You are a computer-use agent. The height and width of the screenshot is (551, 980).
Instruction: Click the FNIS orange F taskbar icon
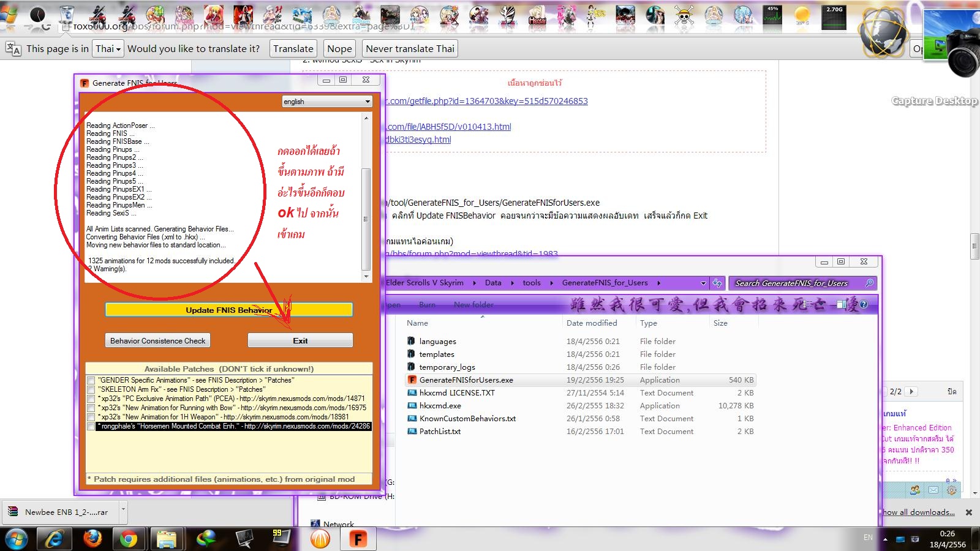pos(358,539)
